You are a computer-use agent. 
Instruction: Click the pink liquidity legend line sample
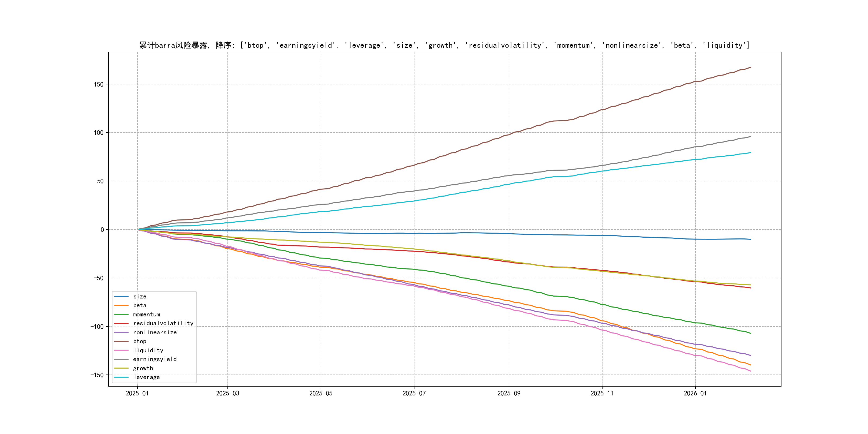tap(121, 350)
